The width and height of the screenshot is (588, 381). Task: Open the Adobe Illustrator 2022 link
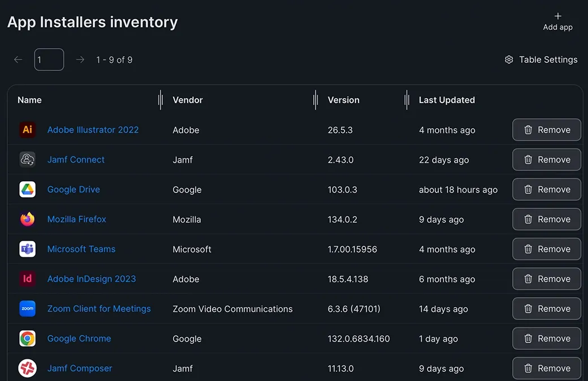point(93,130)
